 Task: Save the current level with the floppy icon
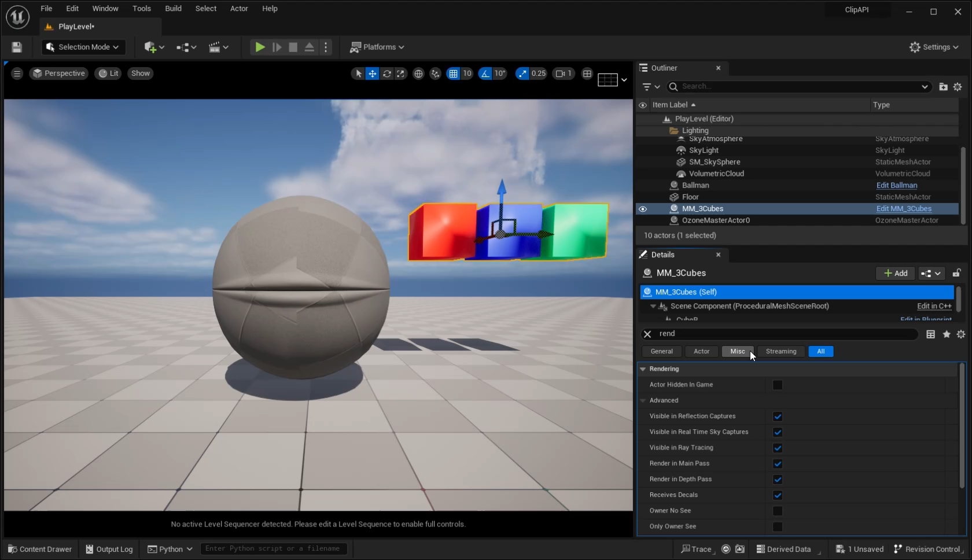pyautogui.click(x=17, y=47)
